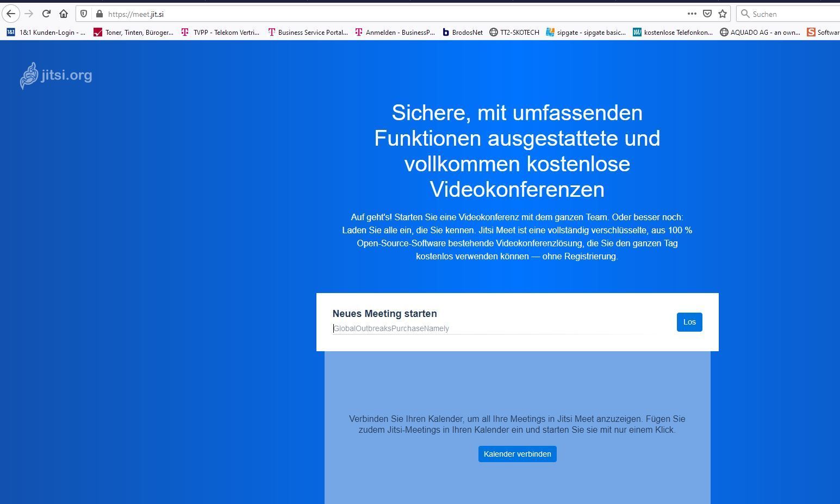Open the TVPP - Telekom Vertri... bookmark
Image resolution: width=840 pixels, height=504 pixels.
point(220,32)
